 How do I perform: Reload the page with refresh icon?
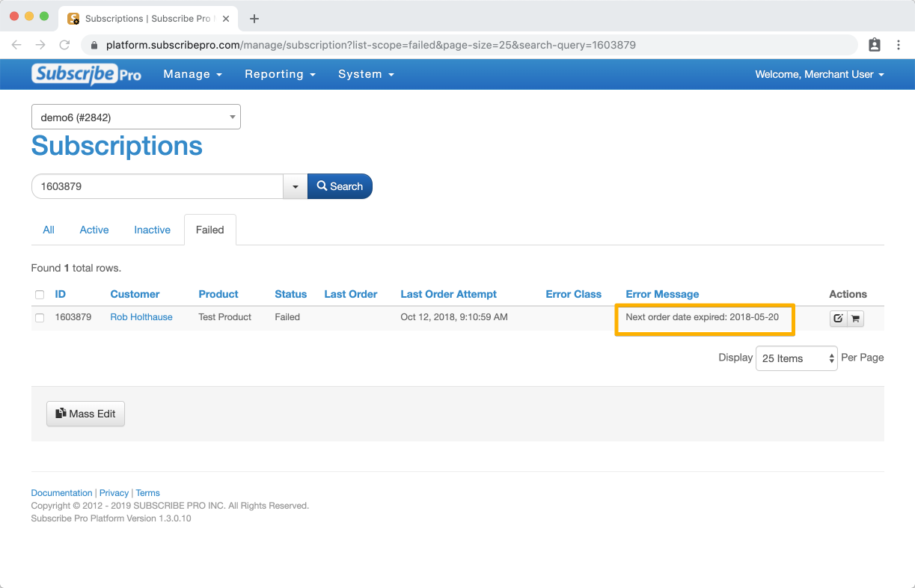[x=64, y=45]
